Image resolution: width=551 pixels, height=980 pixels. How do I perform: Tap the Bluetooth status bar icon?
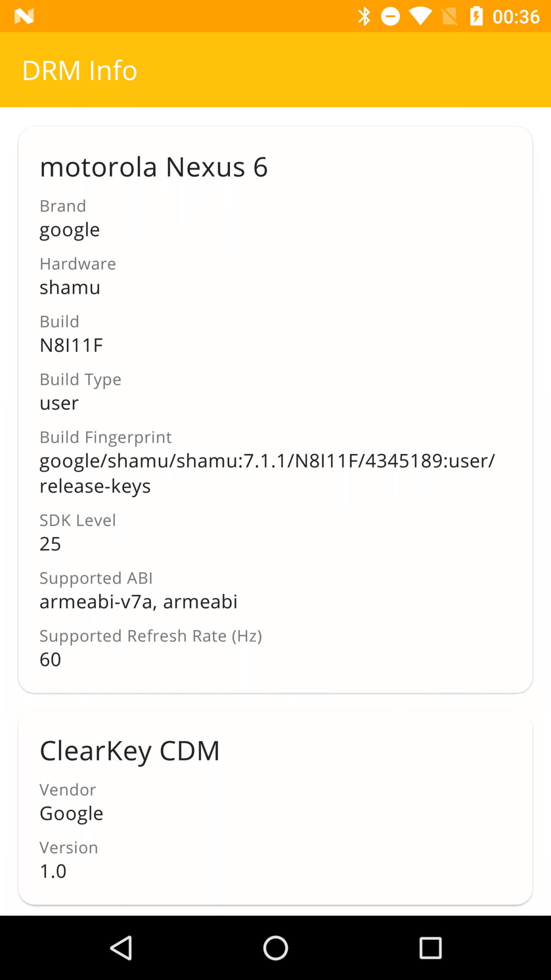click(365, 16)
